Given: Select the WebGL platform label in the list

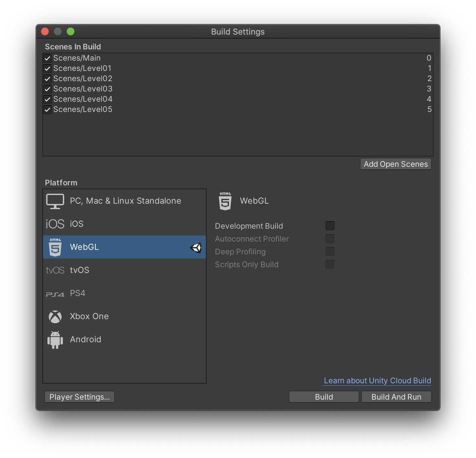Looking at the screenshot, I should (x=84, y=247).
